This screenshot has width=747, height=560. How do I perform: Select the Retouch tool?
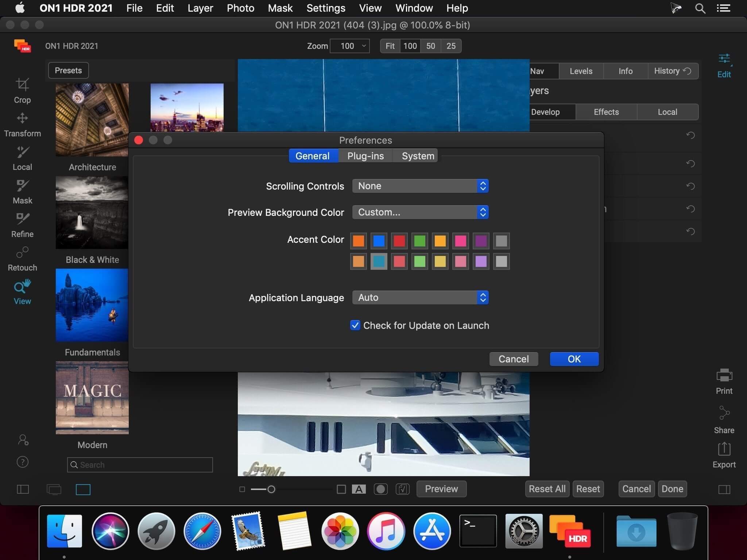[x=22, y=259]
